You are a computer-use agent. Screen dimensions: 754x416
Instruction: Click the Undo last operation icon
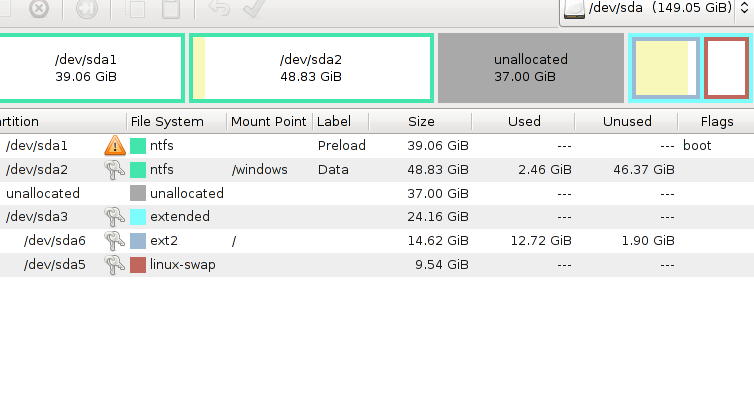(x=219, y=8)
